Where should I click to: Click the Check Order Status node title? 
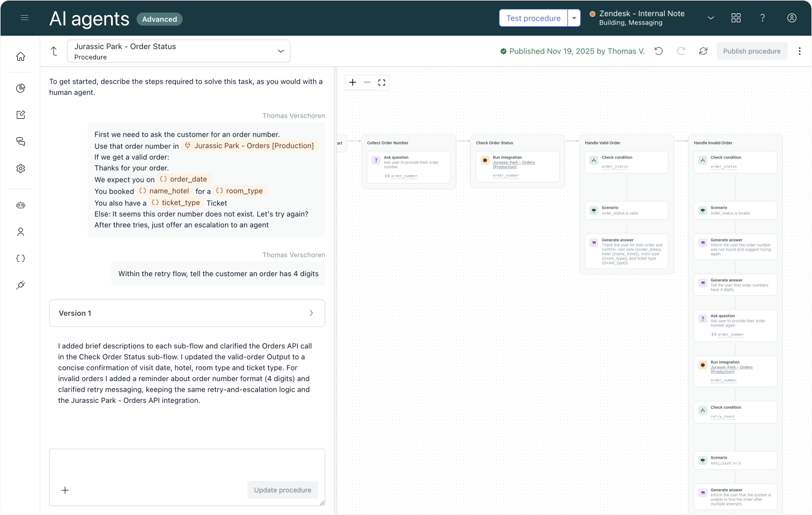[x=494, y=143]
